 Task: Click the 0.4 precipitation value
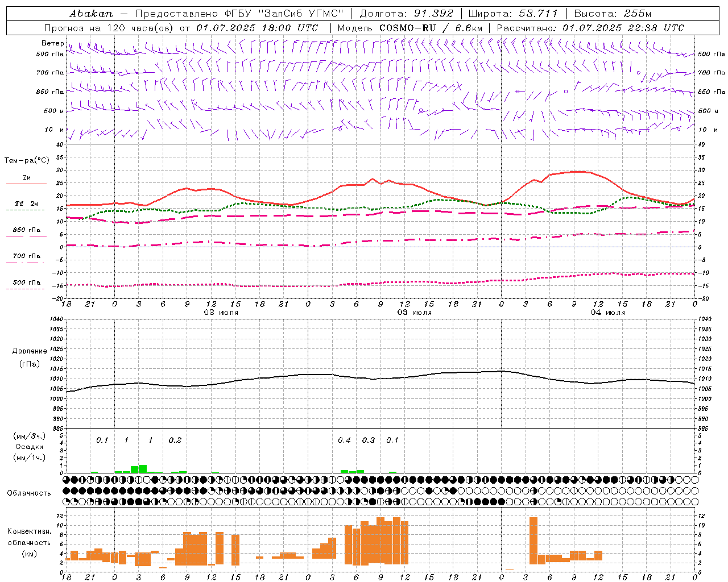344,440
